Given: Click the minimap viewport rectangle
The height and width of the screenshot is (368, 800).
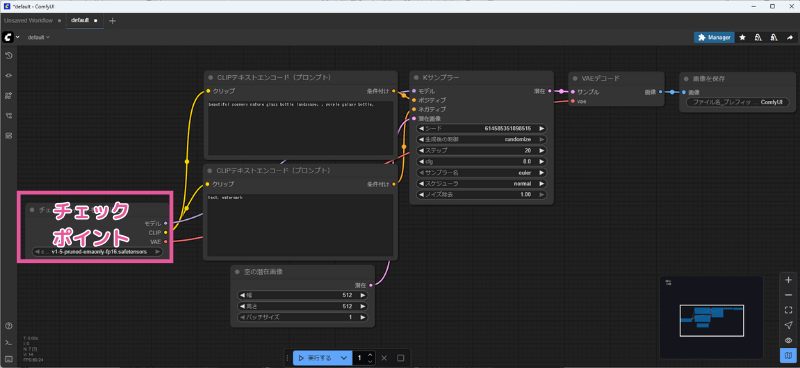Looking at the screenshot, I should 711,321.
